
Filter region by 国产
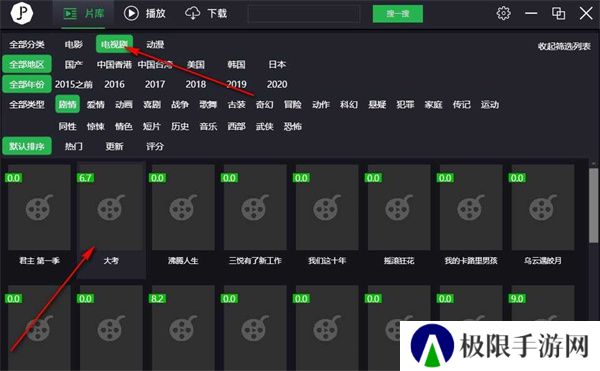(x=73, y=64)
